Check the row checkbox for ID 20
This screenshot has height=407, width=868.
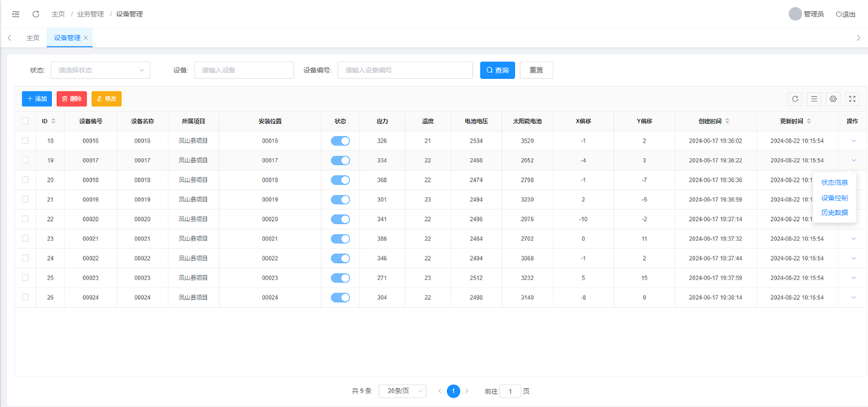pos(25,180)
